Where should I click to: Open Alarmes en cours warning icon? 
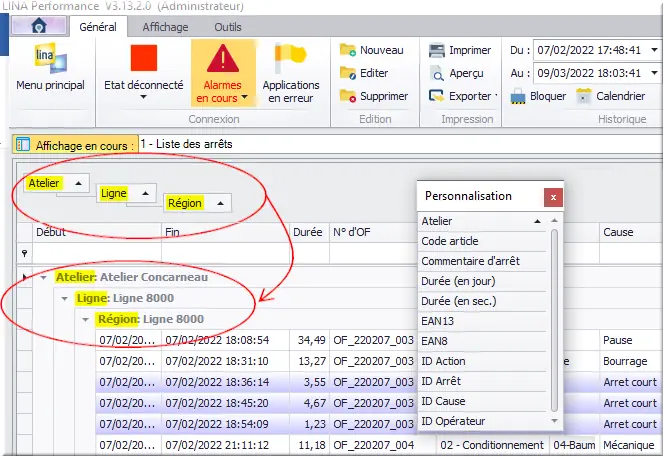pyautogui.click(x=222, y=59)
